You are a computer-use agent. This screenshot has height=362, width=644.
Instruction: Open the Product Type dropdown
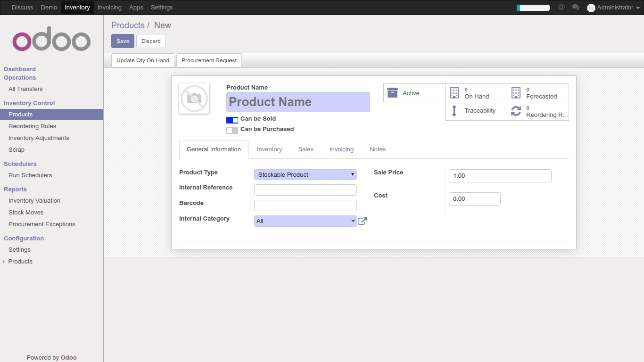(305, 175)
